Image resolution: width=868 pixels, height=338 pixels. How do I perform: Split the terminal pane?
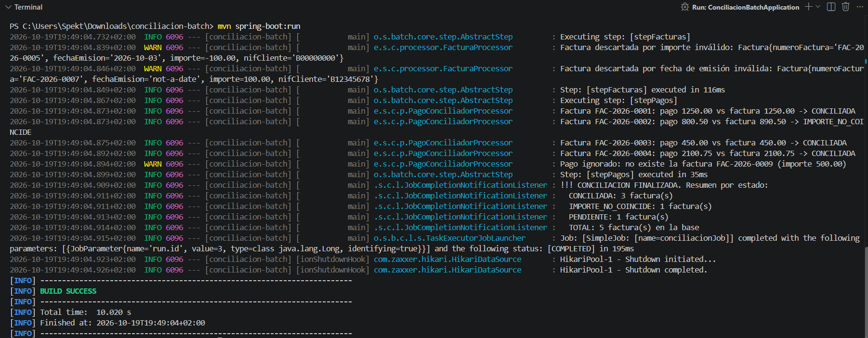pos(831,7)
